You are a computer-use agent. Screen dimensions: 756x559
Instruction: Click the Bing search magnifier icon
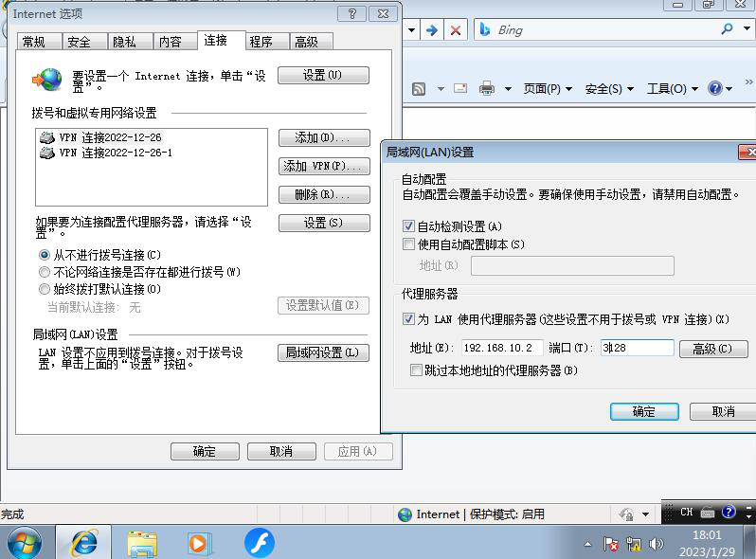(x=727, y=29)
